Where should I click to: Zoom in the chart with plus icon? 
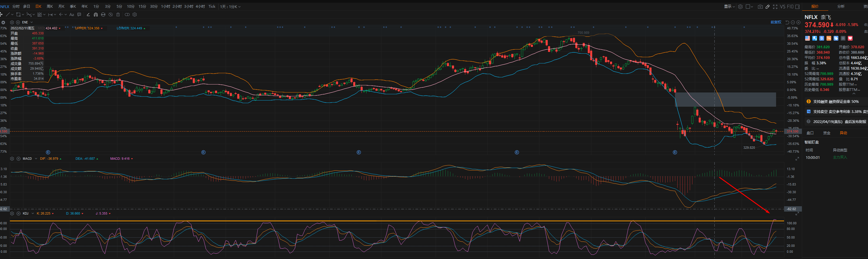coord(799,23)
